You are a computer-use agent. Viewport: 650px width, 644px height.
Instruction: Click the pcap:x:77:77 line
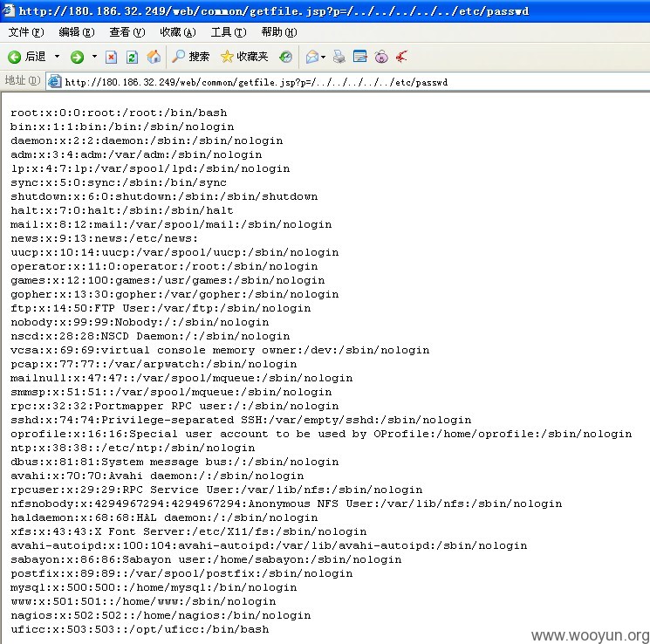154,364
